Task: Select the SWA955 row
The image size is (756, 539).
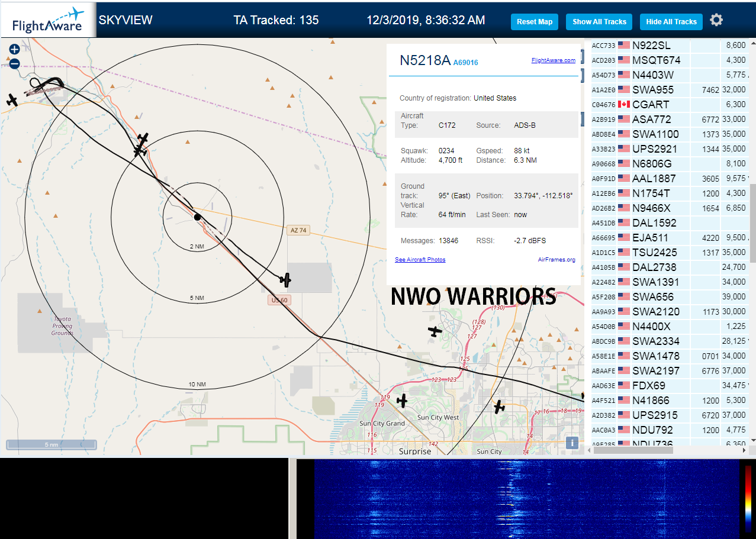Action: pyautogui.click(x=670, y=90)
